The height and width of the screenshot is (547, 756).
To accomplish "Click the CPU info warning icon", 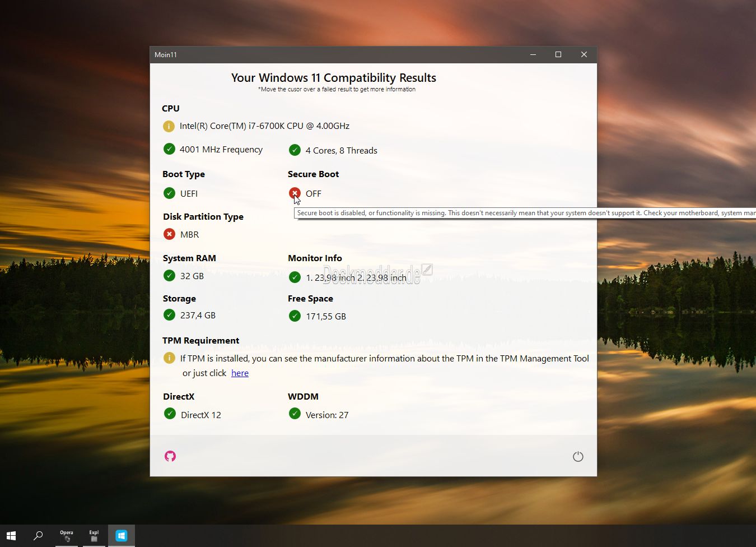I will (x=169, y=126).
